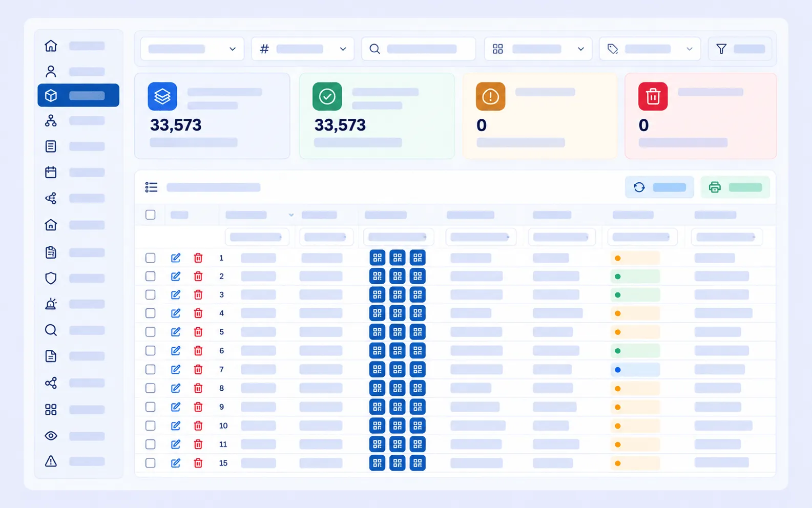The height and width of the screenshot is (508, 812).
Task: Click the green status badge in row 2
Action: click(x=635, y=277)
